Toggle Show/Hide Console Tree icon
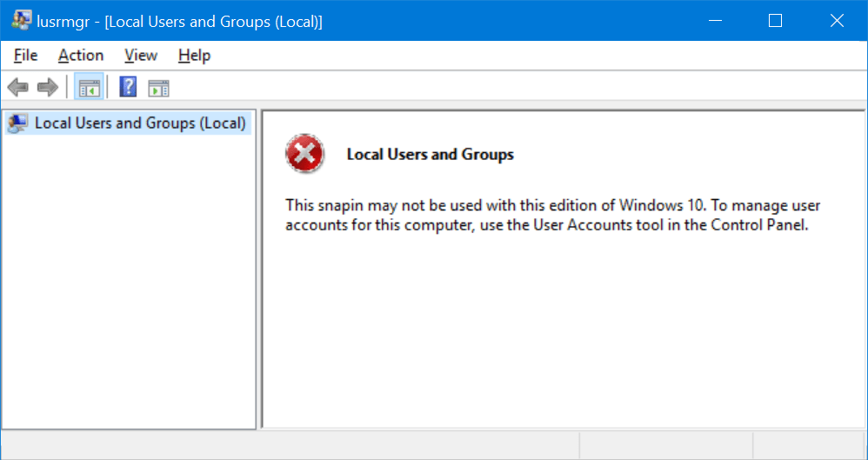Viewport: 868px width, 460px height. pyautogui.click(x=89, y=88)
